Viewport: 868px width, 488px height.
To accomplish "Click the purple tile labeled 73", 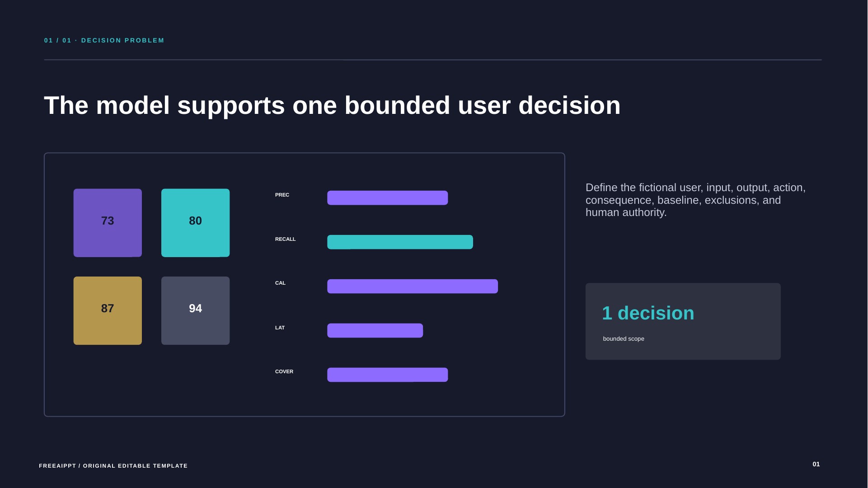I will (108, 223).
